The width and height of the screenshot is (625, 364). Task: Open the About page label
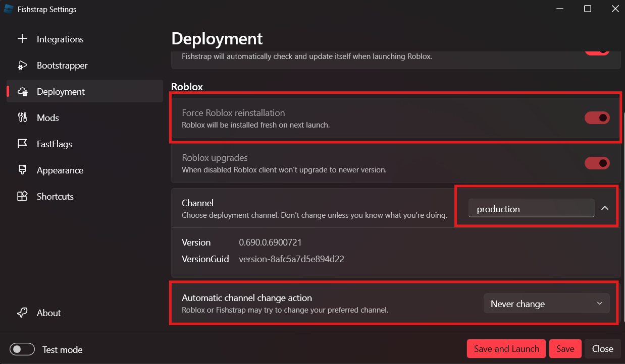(x=49, y=313)
